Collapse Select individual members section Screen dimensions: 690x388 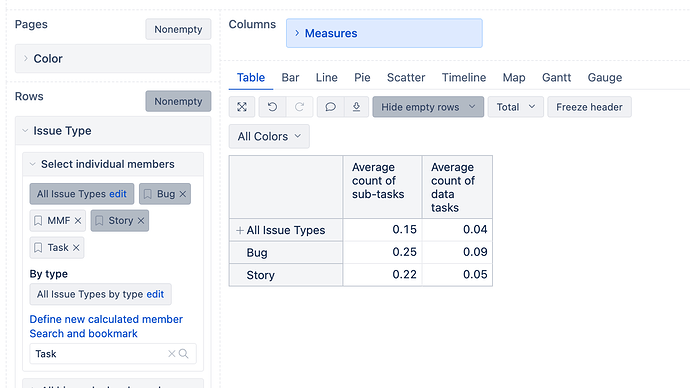pyautogui.click(x=32, y=164)
